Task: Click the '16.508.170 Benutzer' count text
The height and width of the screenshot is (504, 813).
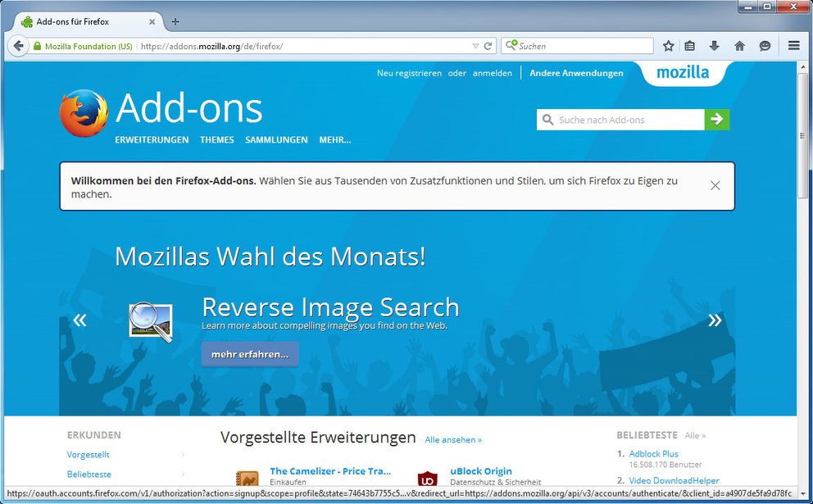Action: [665, 465]
